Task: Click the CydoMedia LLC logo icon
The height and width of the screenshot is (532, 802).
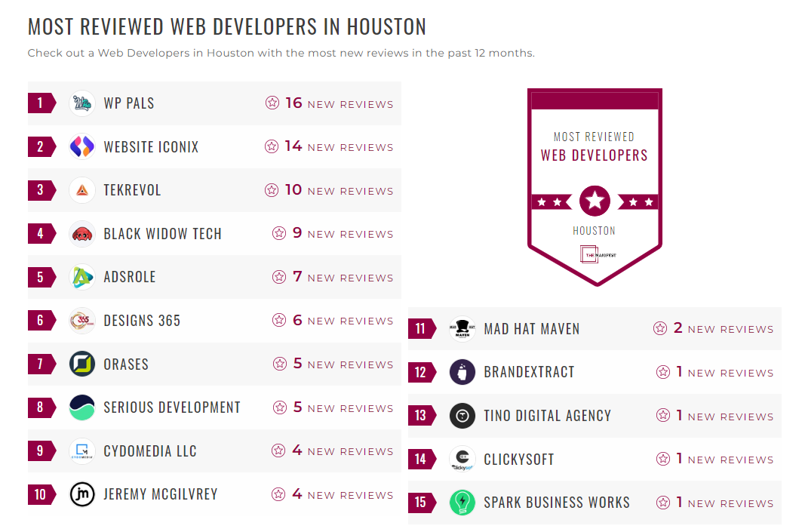Action: [81, 451]
